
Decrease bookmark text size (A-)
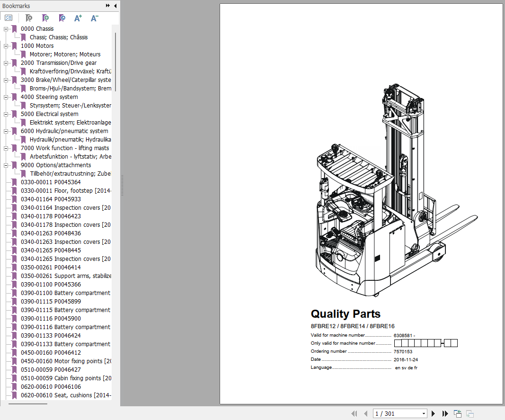[94, 18]
